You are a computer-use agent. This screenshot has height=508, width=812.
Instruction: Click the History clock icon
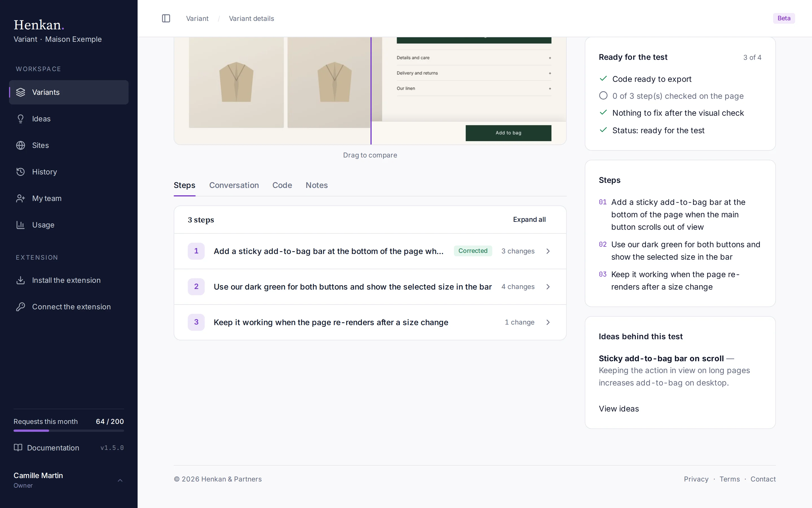[x=21, y=172]
